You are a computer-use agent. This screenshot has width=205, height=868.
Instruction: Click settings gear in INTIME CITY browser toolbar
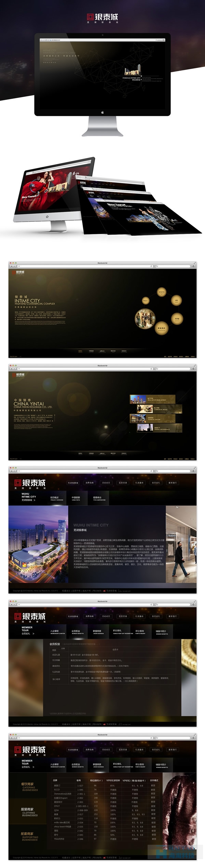click(193, 266)
